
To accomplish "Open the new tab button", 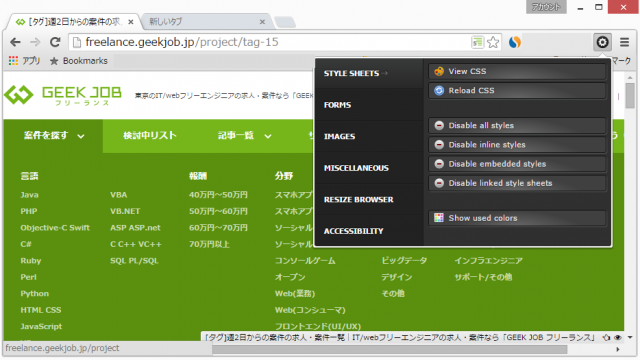I will click(285, 22).
